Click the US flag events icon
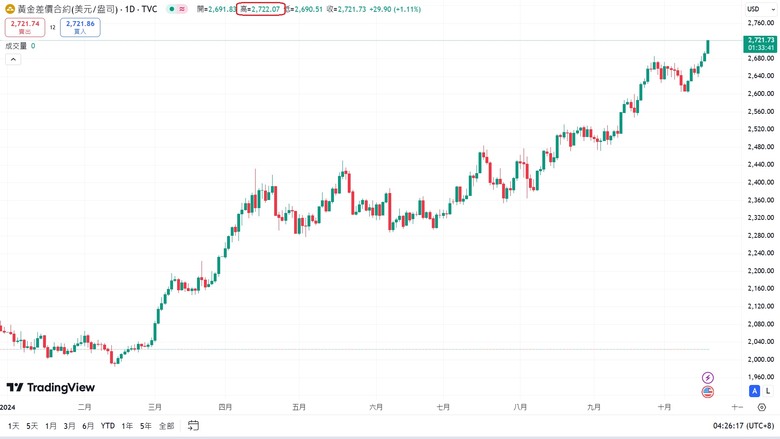Image resolution: width=780 pixels, height=439 pixels. (x=707, y=392)
